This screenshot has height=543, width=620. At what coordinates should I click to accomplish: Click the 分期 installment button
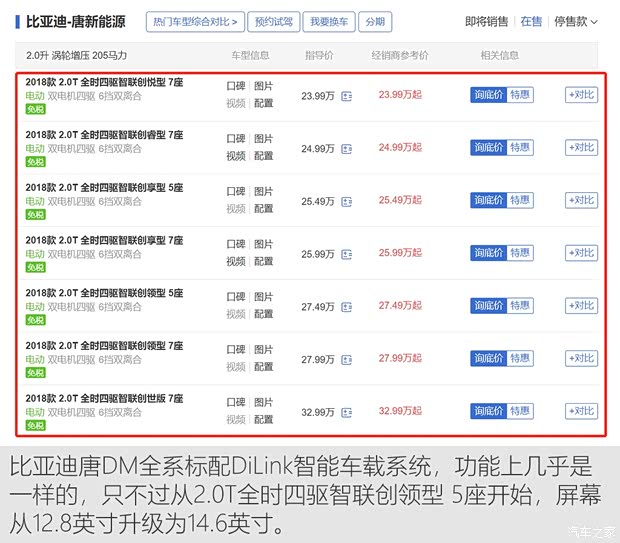pyautogui.click(x=374, y=22)
